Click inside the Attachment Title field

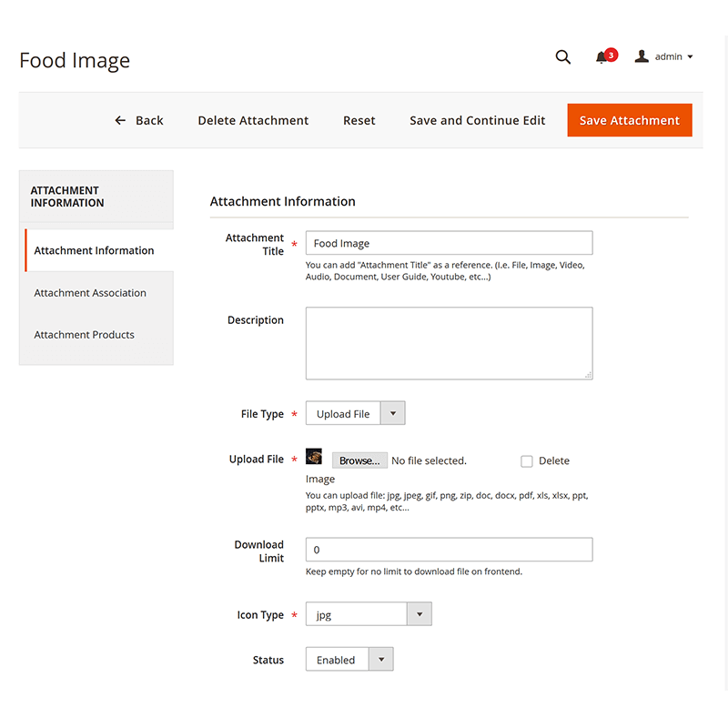449,243
